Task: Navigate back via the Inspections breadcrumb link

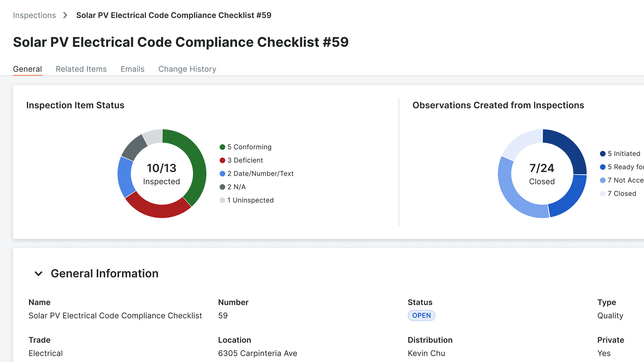Action: tap(34, 15)
